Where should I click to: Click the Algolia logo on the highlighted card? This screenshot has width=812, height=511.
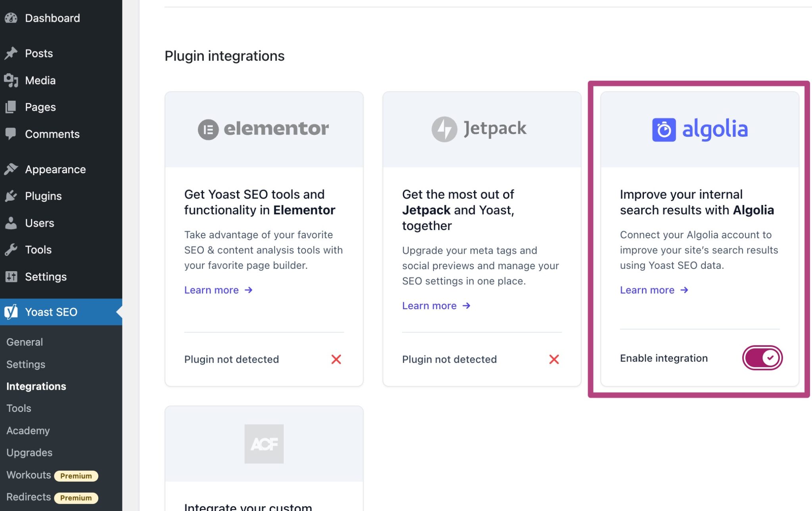click(699, 128)
